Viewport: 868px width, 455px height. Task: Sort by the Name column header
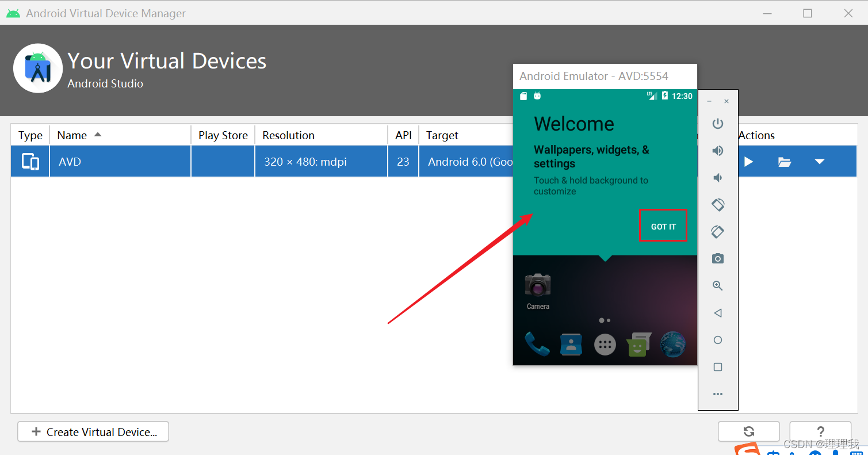point(120,135)
